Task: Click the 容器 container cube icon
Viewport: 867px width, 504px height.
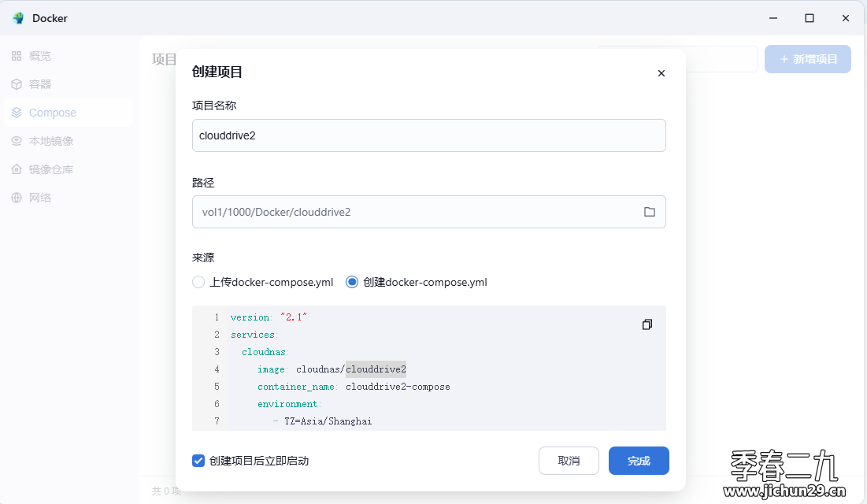Action: 17,84
